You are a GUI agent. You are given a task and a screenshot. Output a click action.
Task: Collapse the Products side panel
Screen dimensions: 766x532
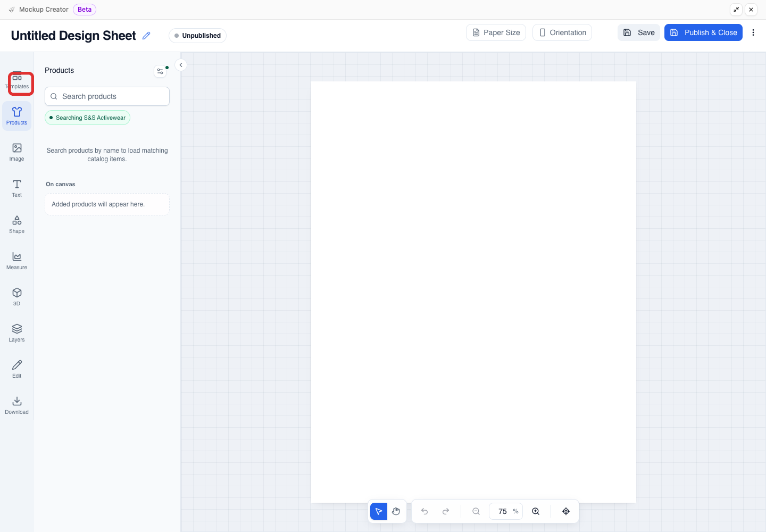pos(181,65)
